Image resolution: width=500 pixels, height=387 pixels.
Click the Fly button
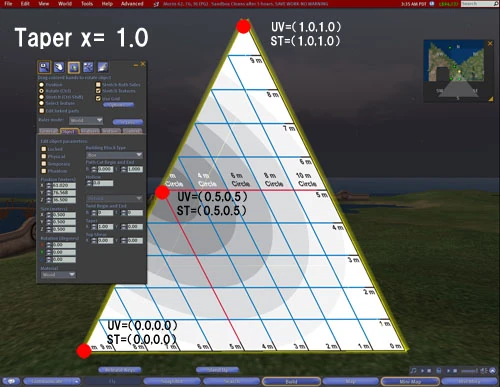pyautogui.click(x=112, y=381)
